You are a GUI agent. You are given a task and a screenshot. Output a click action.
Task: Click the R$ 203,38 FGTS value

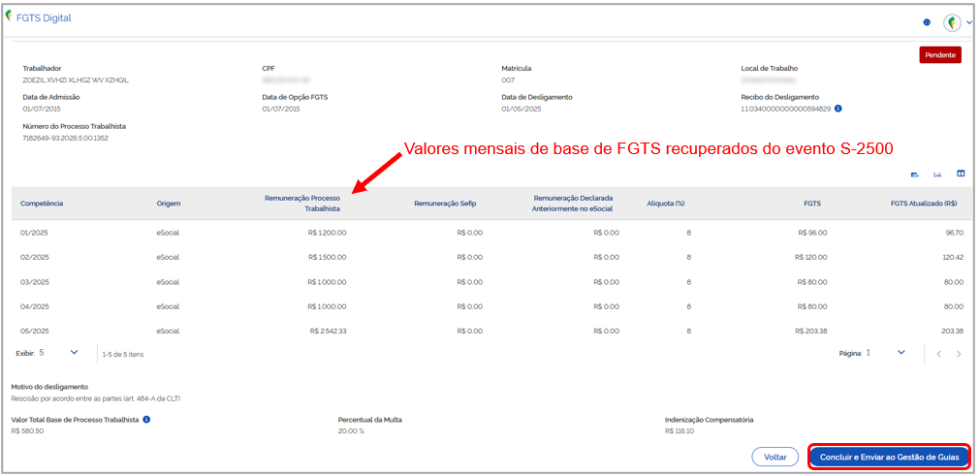[811, 332]
